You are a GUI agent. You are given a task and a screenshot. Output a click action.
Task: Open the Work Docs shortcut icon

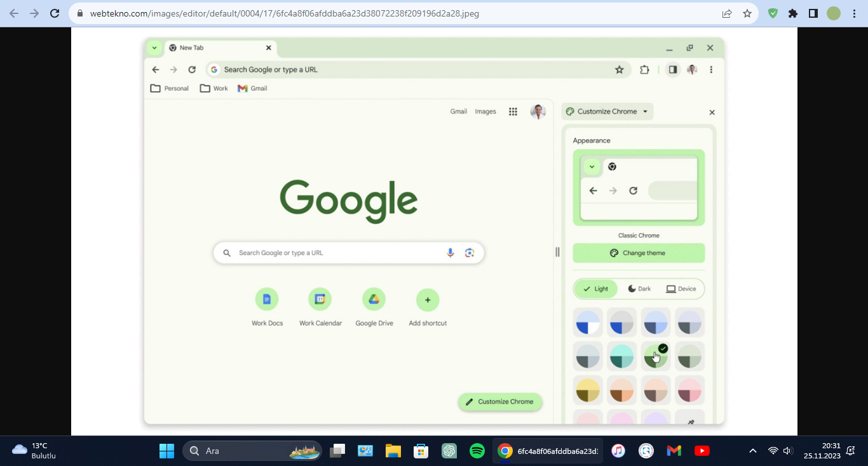[267, 300]
